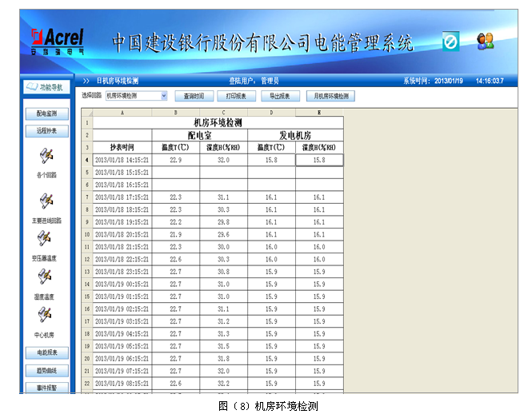Click cell 2013/01/18 17:15:21
Screen dimensions: 532x418
point(122,197)
